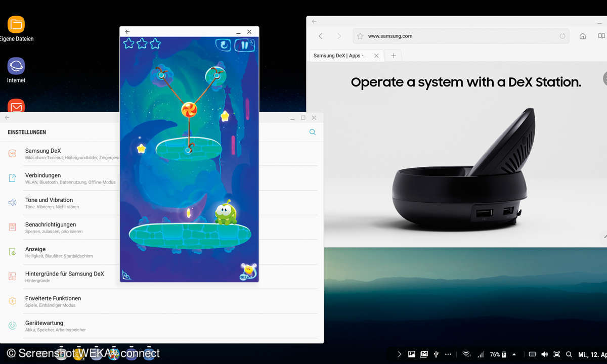This screenshot has height=364, width=607.
Task: Tap the orange swirl candy in the game
Action: [x=189, y=109]
